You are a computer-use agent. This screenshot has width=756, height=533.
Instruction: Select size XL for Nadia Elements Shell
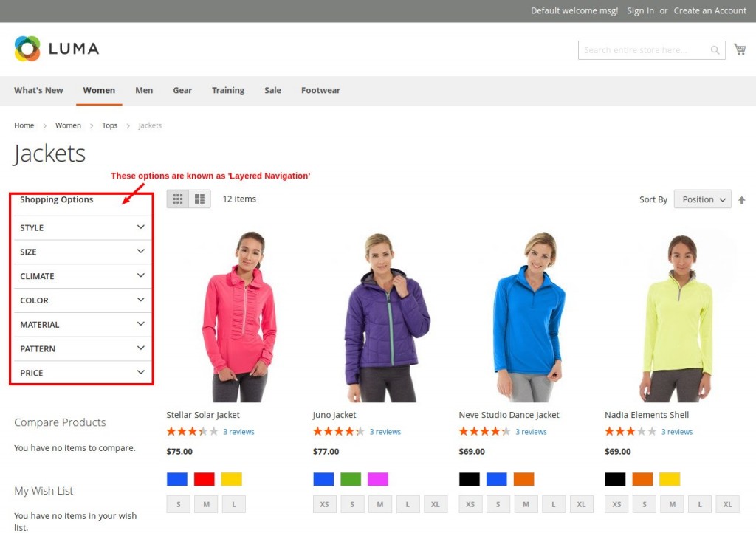pos(727,504)
